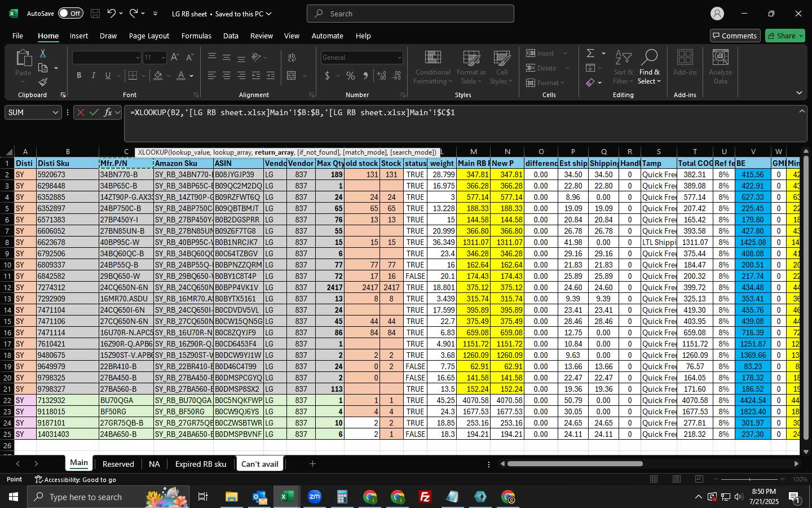Click the Format Painter brush icon
The image size is (812, 508).
[43, 82]
